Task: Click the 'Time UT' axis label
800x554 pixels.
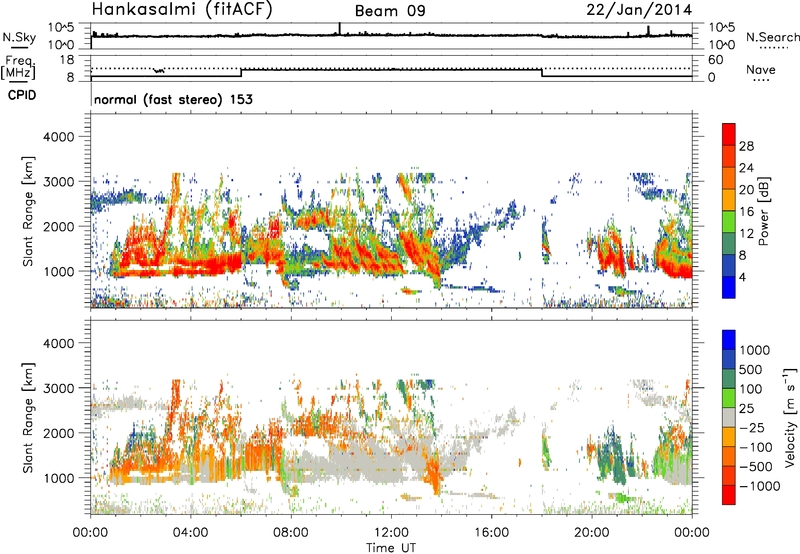Action: point(391,548)
